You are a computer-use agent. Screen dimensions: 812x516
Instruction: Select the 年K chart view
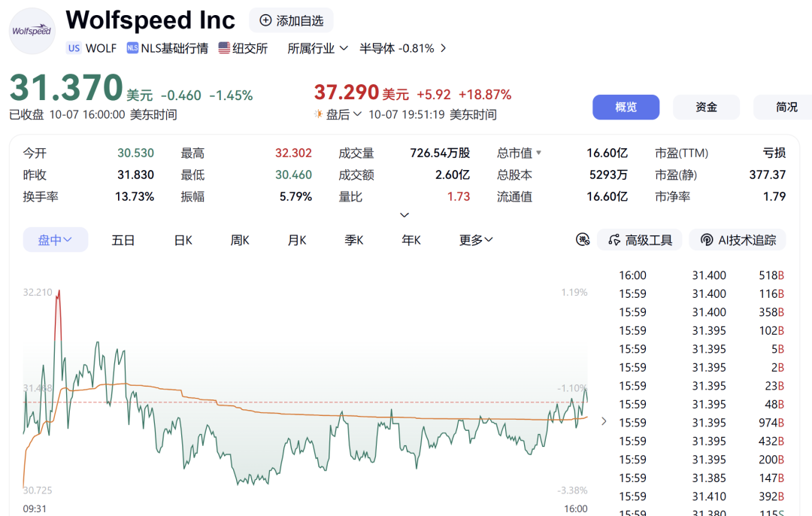pos(411,241)
